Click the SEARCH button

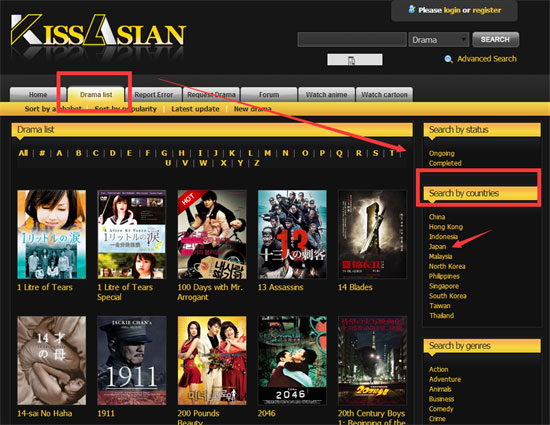[495, 39]
